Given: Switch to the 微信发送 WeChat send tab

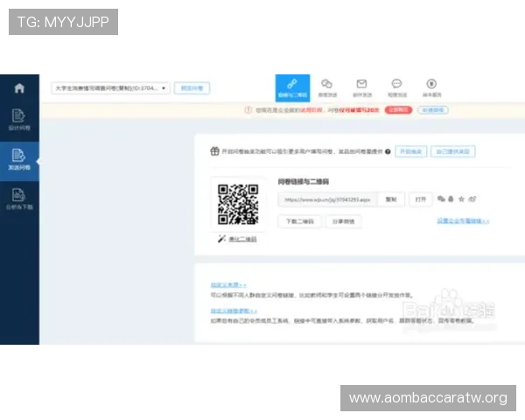Looking at the screenshot, I should (327, 88).
